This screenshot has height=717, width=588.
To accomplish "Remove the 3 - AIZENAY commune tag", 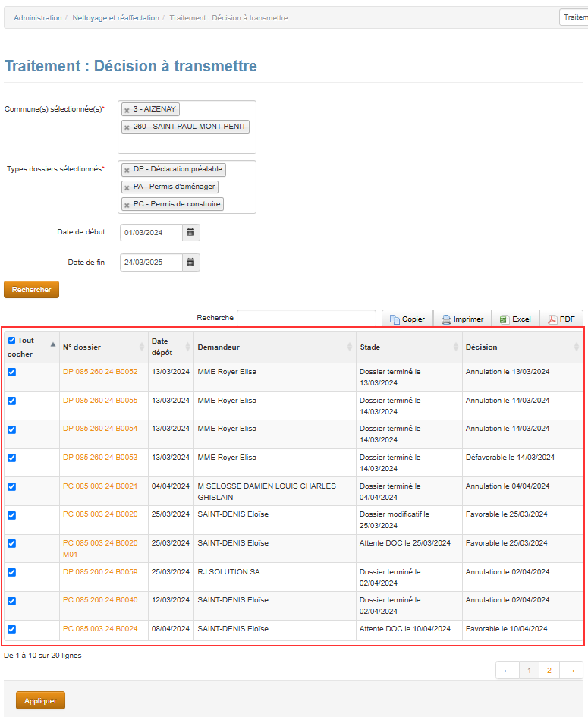I will [127, 110].
